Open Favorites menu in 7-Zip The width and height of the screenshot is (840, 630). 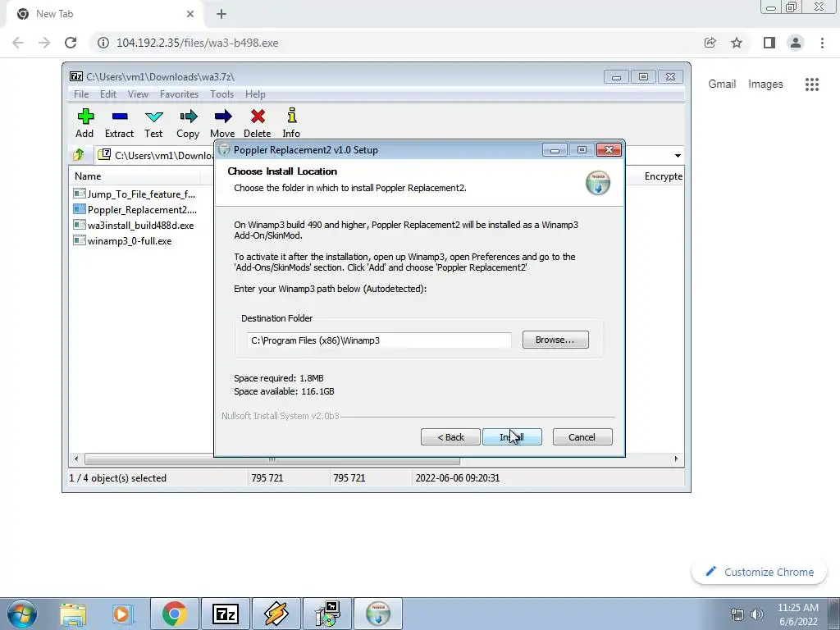pos(179,94)
